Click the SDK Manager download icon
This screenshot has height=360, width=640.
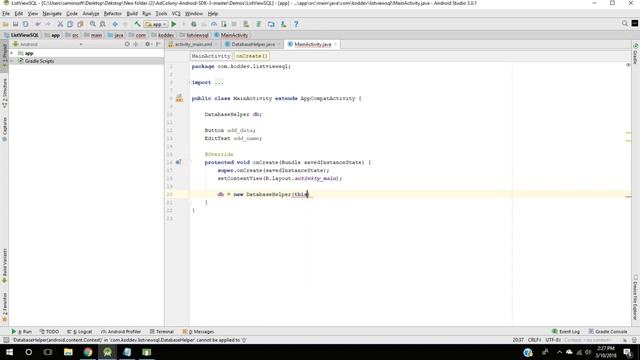coord(283,24)
